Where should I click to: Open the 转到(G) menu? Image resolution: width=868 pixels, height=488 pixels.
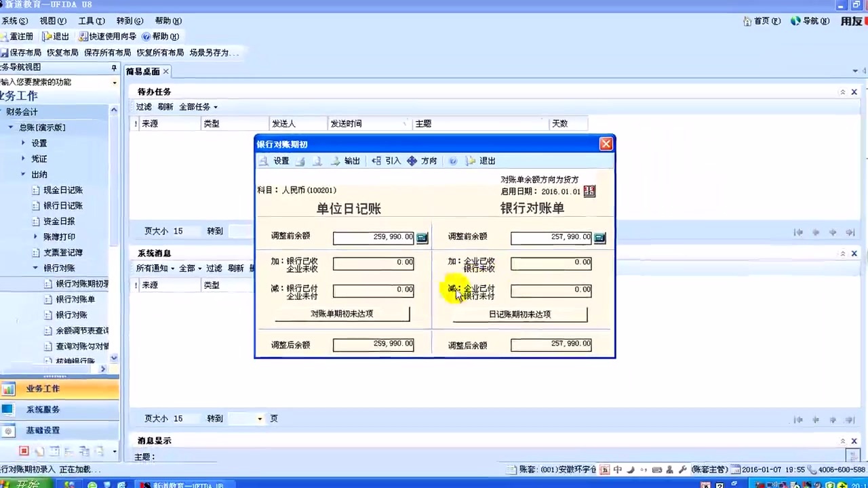click(130, 21)
